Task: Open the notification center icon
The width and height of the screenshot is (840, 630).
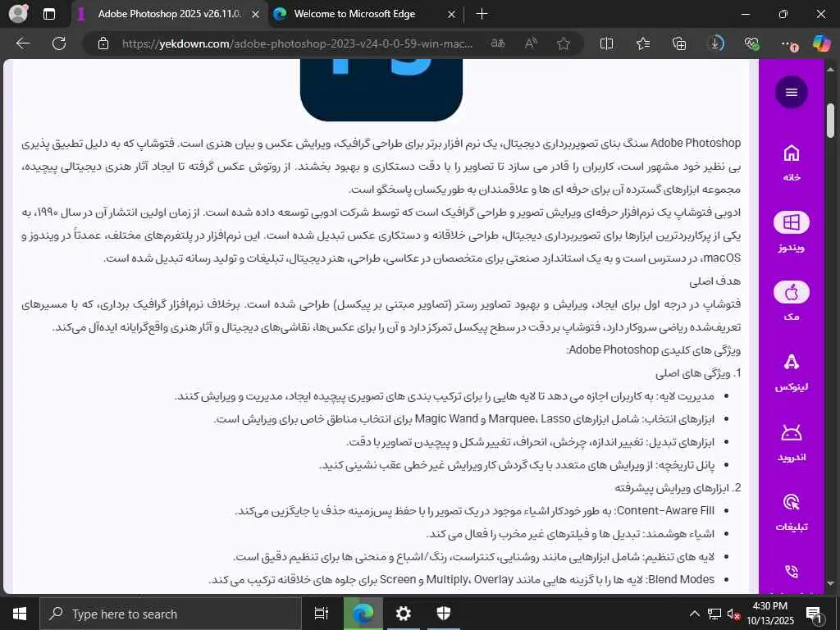Action: click(815, 614)
